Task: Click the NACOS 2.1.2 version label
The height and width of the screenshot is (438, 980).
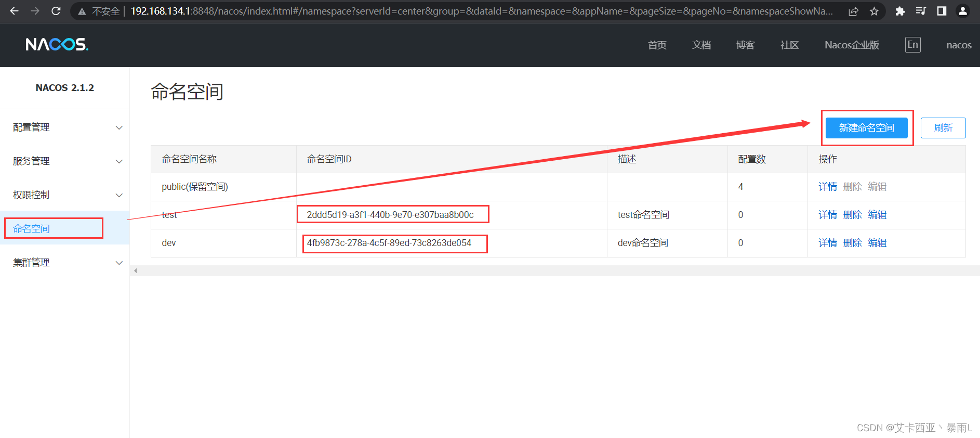Action: [x=65, y=88]
